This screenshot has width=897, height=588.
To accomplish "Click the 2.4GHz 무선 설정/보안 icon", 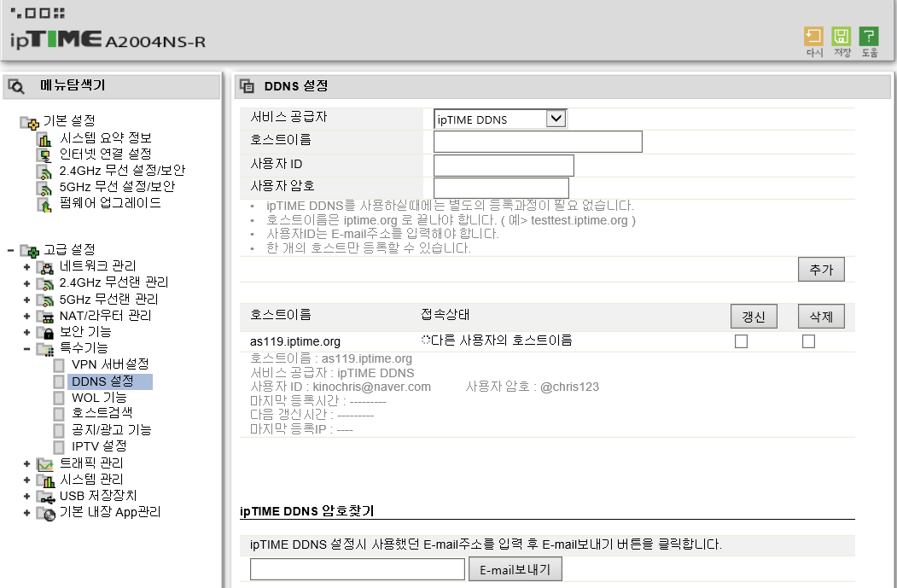I will [x=44, y=172].
